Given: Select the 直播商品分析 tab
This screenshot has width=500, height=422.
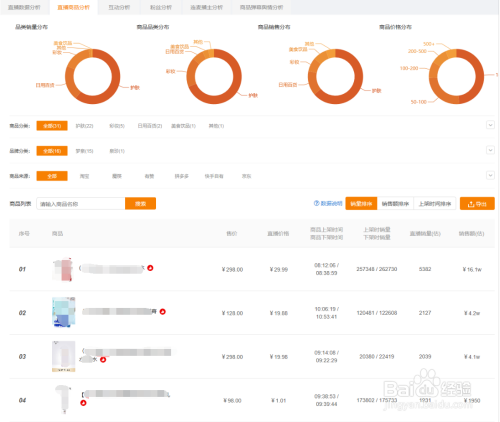Looking at the screenshot, I should [74, 7].
